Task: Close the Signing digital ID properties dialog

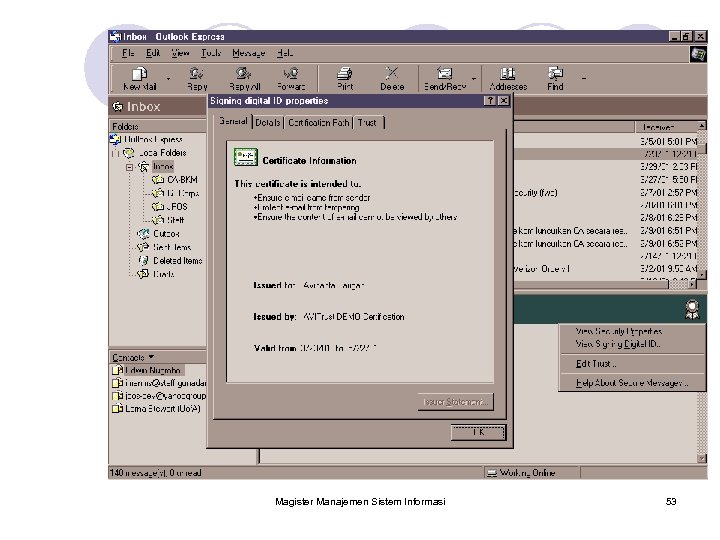Action: pyautogui.click(x=504, y=101)
